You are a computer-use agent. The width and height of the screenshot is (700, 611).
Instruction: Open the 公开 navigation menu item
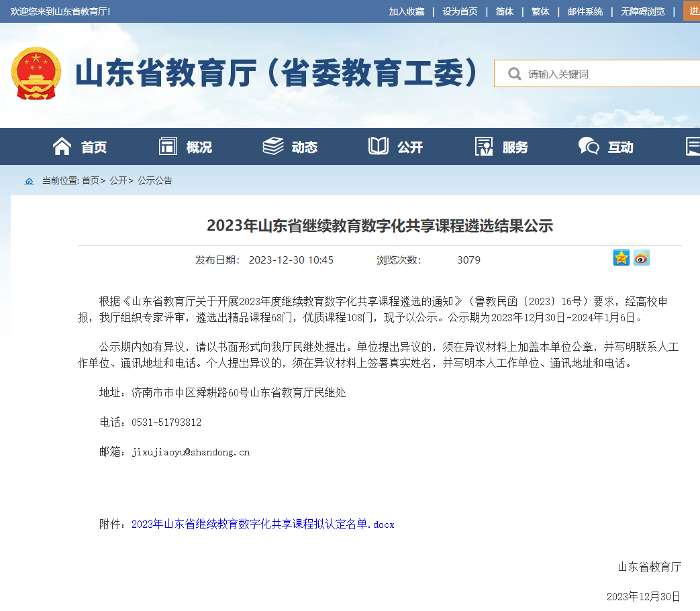410,147
